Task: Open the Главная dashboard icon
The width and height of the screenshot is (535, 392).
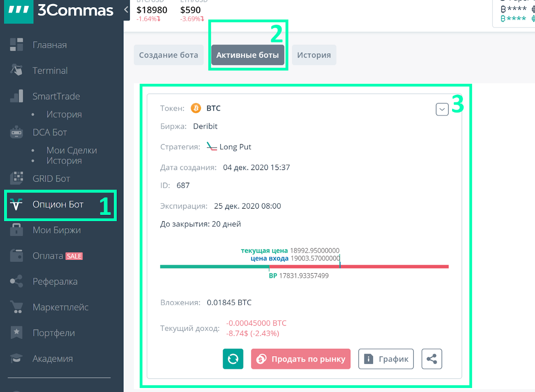Action: (16, 45)
